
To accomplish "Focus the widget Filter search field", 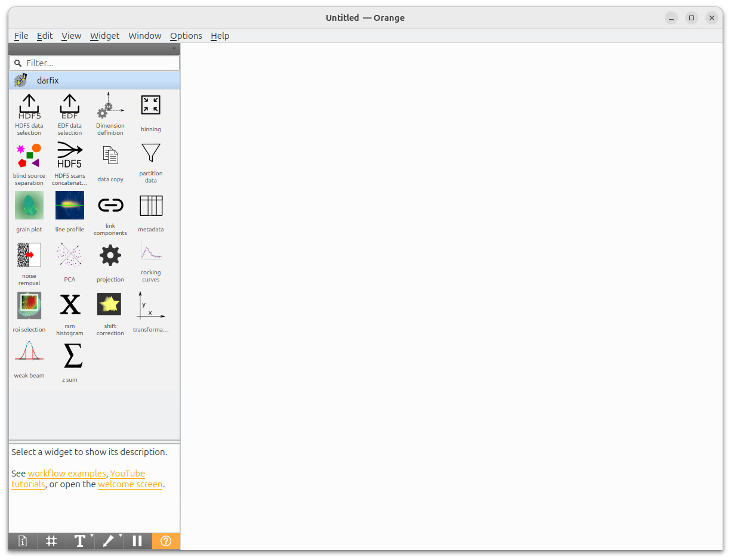I will [94, 63].
